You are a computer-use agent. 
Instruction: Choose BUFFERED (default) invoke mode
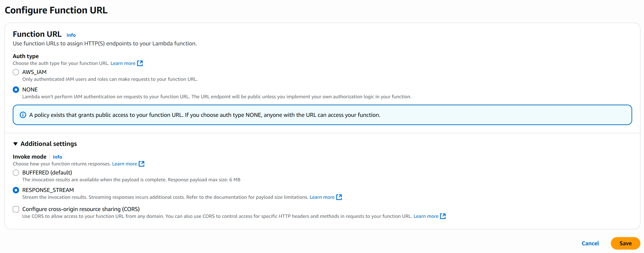tap(16, 173)
